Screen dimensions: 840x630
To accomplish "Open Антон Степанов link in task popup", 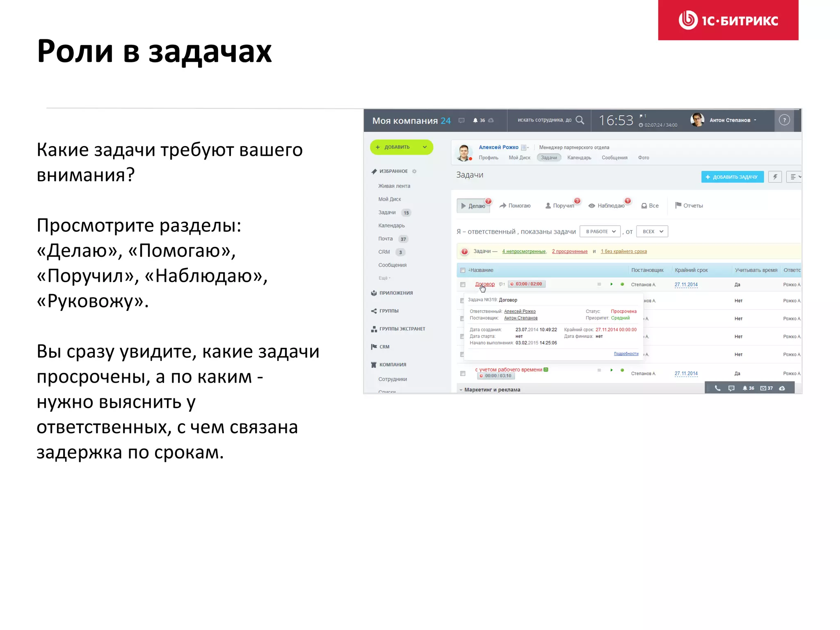I will pyautogui.click(x=520, y=318).
